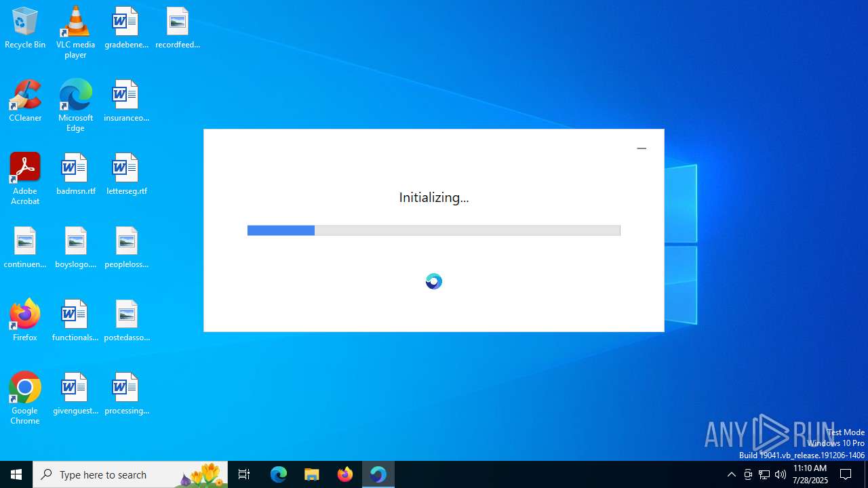Select the badmsn.rtf file
This screenshot has width=868, height=488.
(x=75, y=175)
